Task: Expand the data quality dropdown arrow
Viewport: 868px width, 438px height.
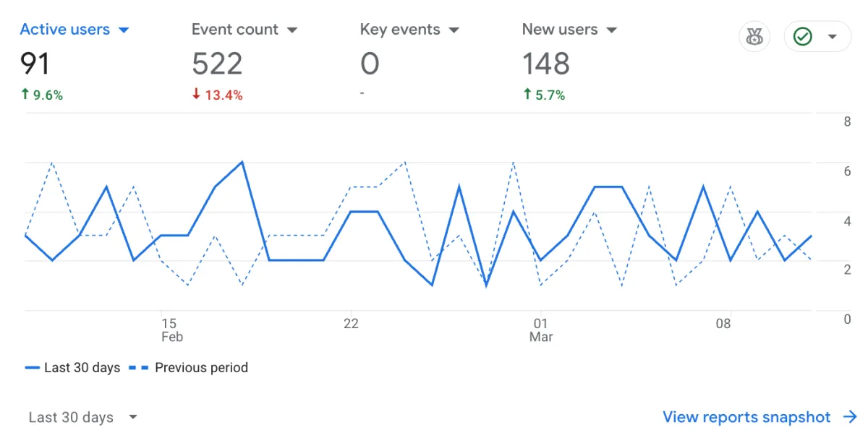Action: coord(832,36)
